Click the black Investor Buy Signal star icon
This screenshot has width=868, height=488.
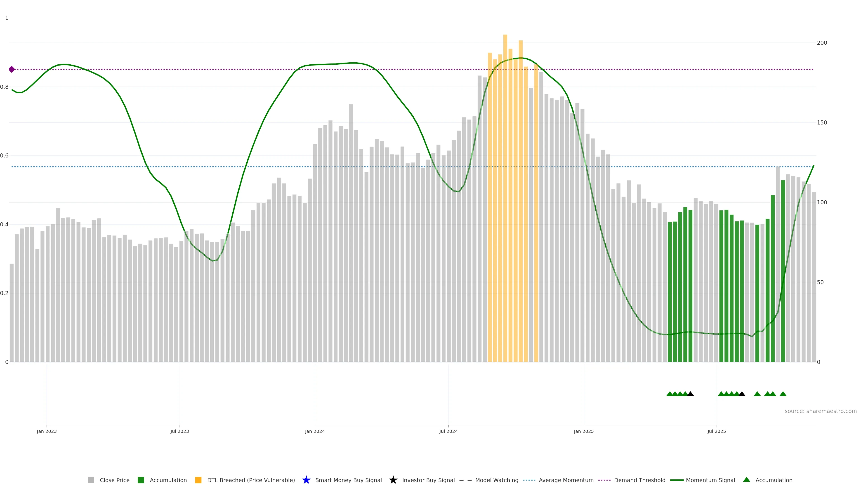coord(393,480)
